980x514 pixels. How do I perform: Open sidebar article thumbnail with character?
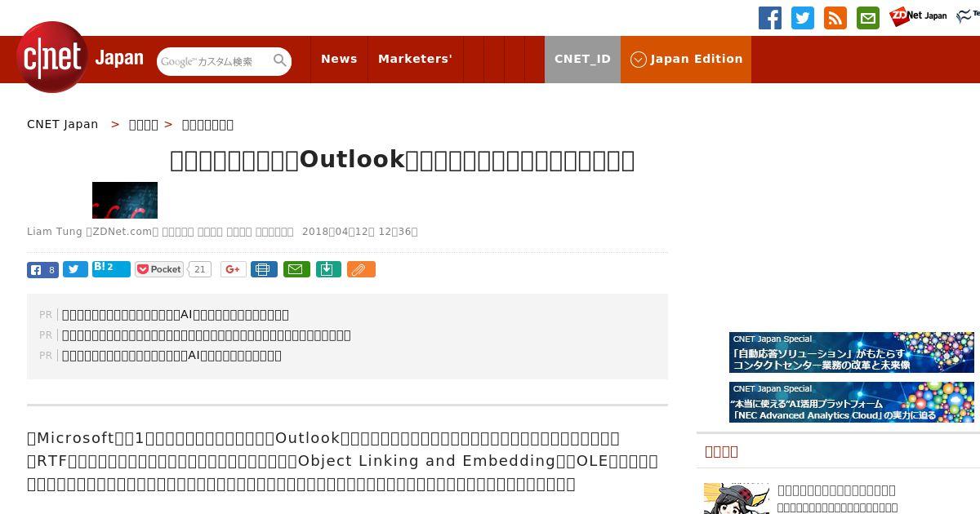pos(737,498)
